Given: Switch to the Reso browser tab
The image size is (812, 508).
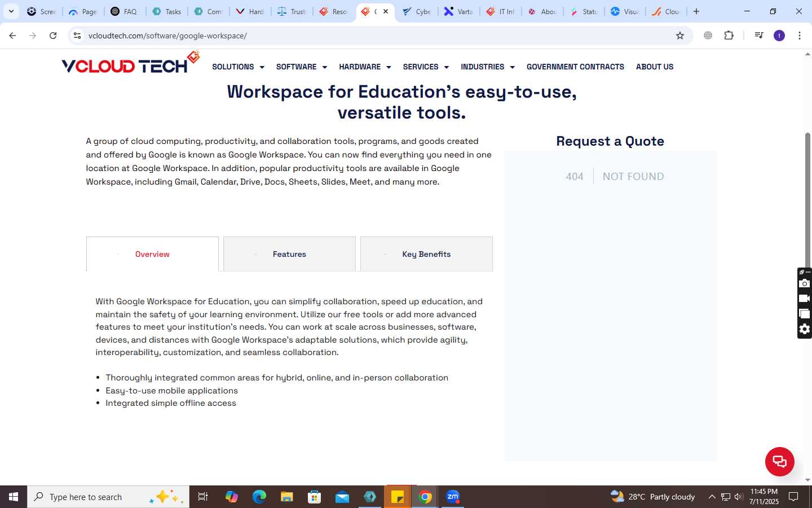Looking at the screenshot, I should (333, 11).
